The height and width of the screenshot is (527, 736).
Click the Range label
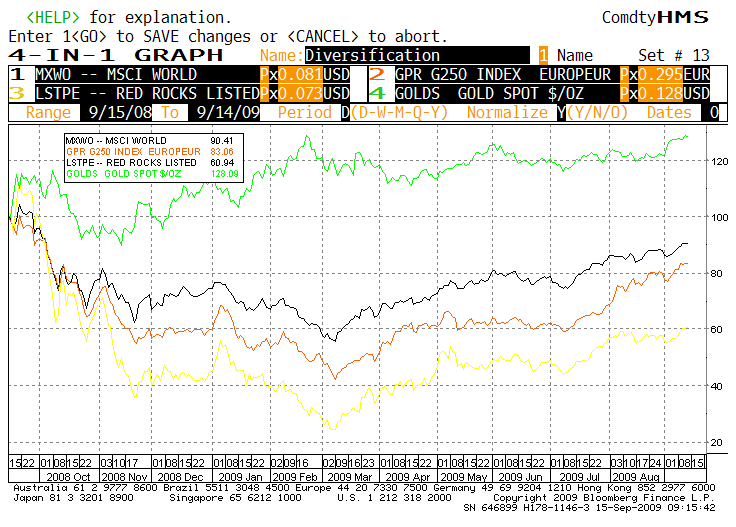tap(48, 113)
